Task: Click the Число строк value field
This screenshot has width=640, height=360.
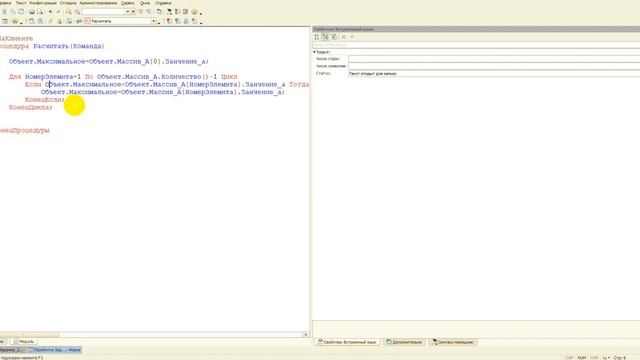Action: click(494, 59)
